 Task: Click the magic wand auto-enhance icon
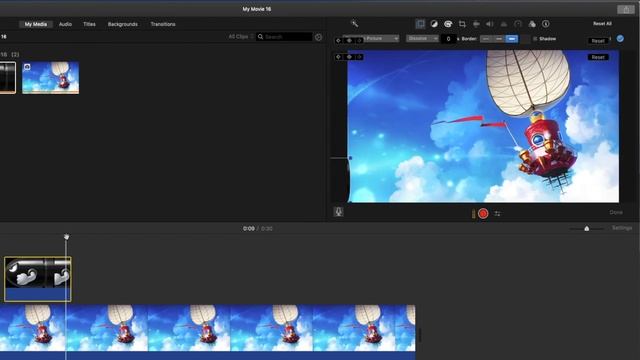(354, 24)
